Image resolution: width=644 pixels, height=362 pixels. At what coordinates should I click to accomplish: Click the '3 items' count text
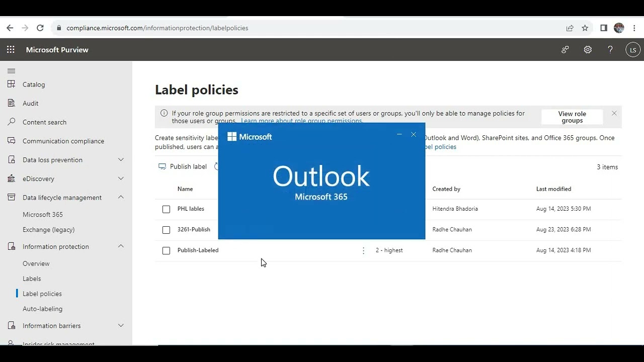(x=607, y=167)
